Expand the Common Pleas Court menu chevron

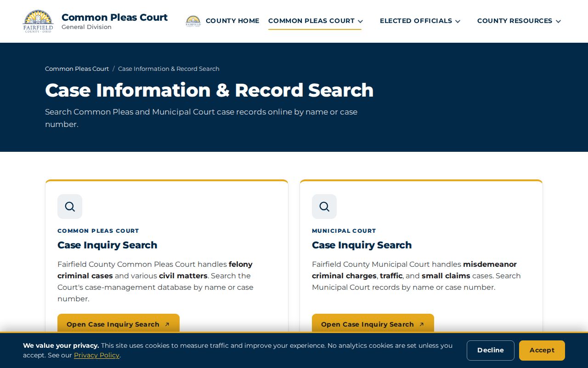tap(360, 21)
